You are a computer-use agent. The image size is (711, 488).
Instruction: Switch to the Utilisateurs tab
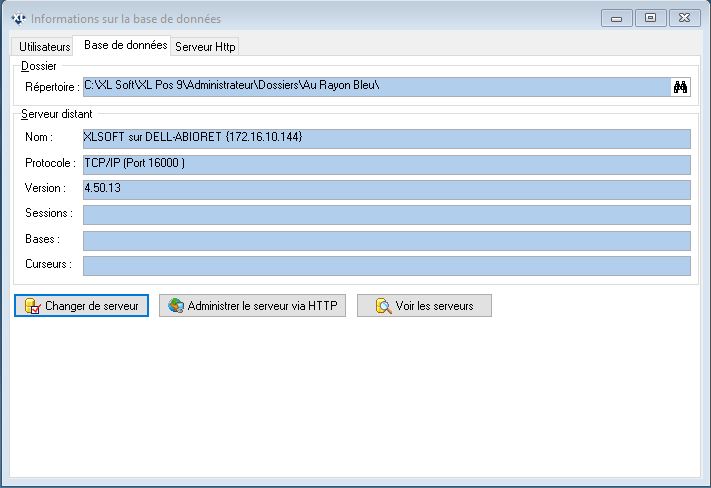pos(45,47)
